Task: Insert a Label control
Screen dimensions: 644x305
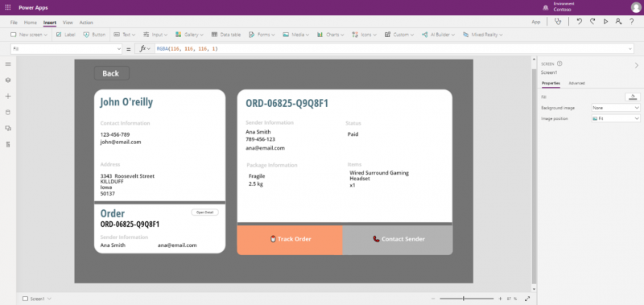Action: click(66, 35)
